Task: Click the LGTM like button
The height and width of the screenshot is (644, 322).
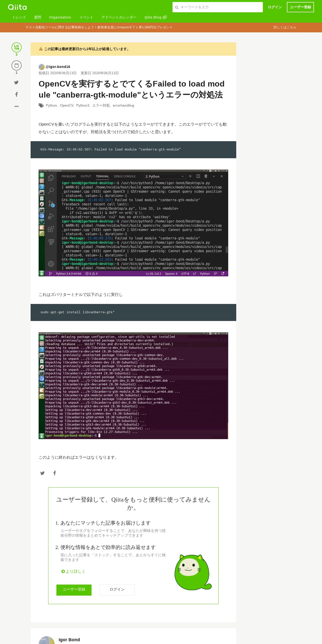Action: click(17, 47)
